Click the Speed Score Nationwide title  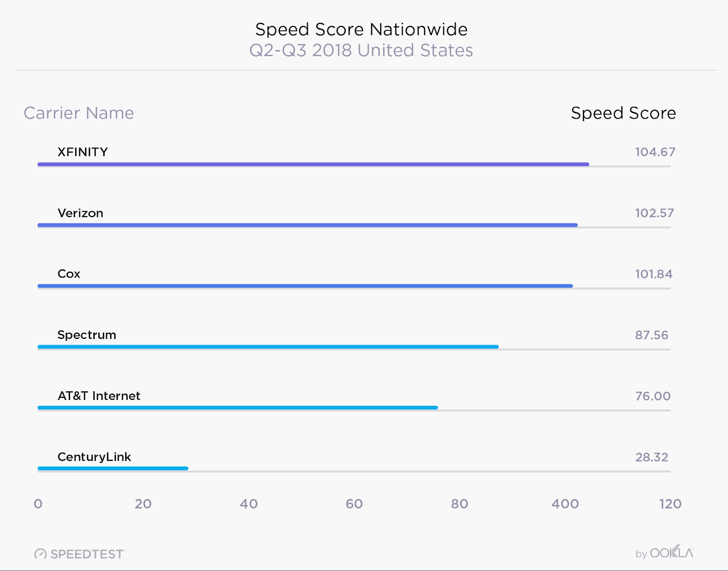[361, 30]
